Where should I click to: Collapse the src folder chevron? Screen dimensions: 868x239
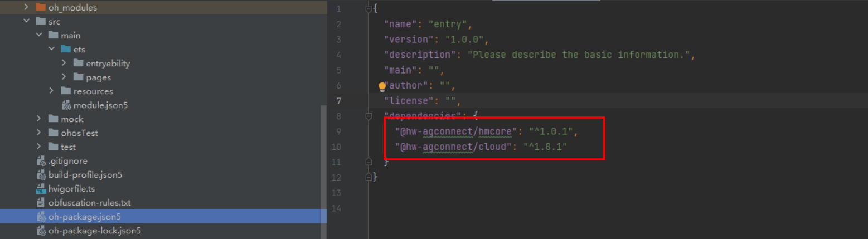26,22
